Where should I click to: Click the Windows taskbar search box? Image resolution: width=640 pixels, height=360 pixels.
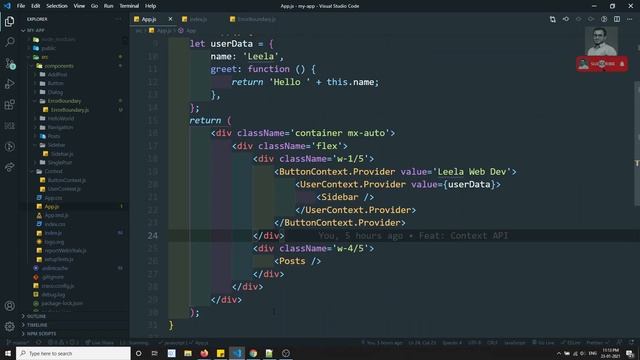(x=73, y=353)
